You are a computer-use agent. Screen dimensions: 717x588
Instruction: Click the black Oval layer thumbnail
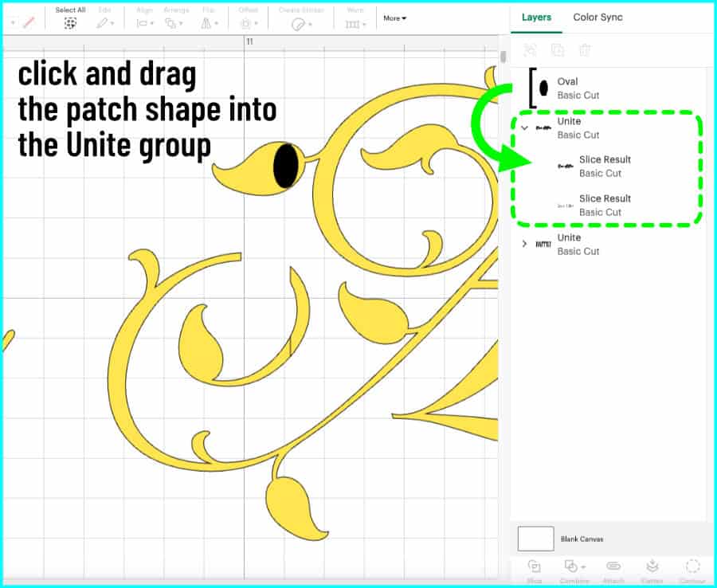click(543, 88)
